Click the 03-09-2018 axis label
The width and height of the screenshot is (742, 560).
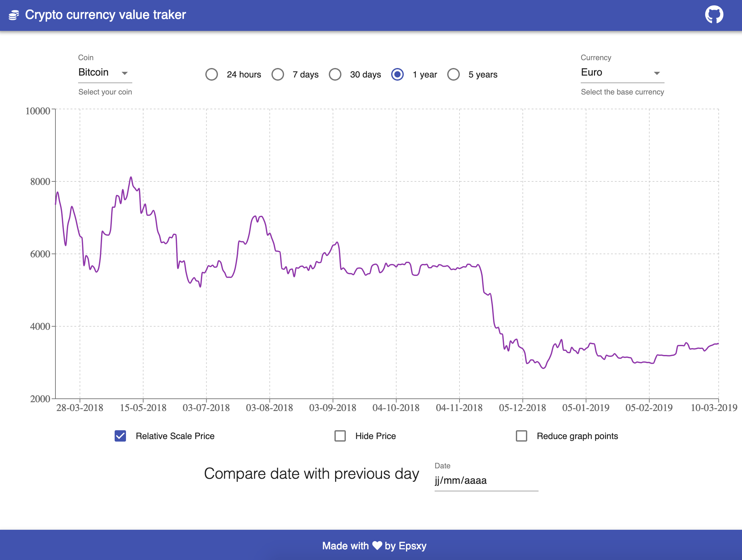point(333,408)
